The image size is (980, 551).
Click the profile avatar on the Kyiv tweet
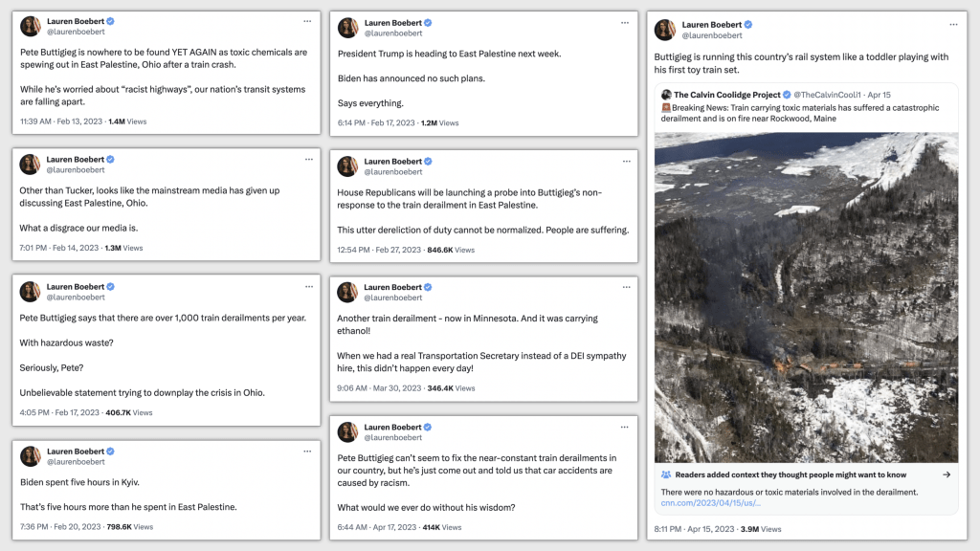[x=30, y=455]
